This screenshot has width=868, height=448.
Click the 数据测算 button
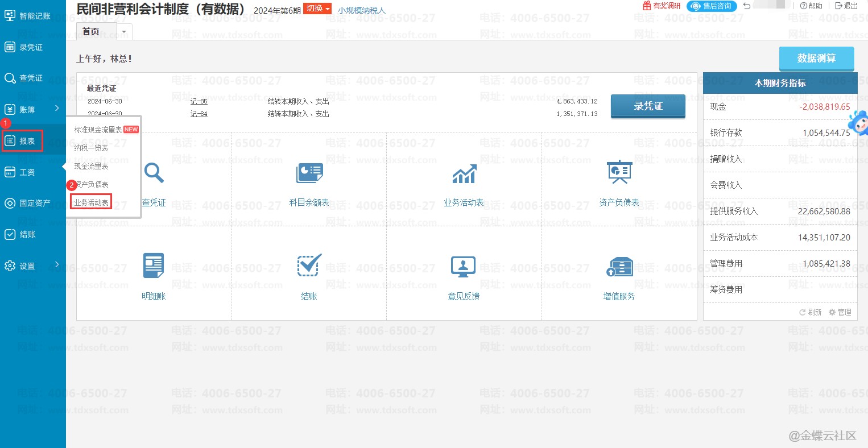816,59
